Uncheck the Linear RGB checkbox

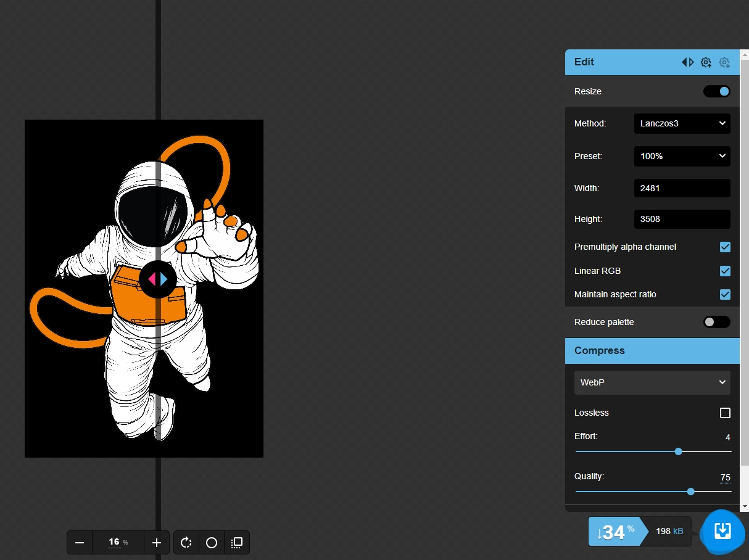tap(725, 271)
